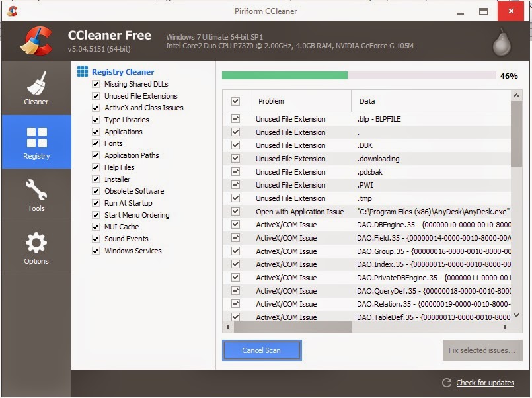
Task: Toggle the select-all checkbox in results header
Action: [x=235, y=101]
